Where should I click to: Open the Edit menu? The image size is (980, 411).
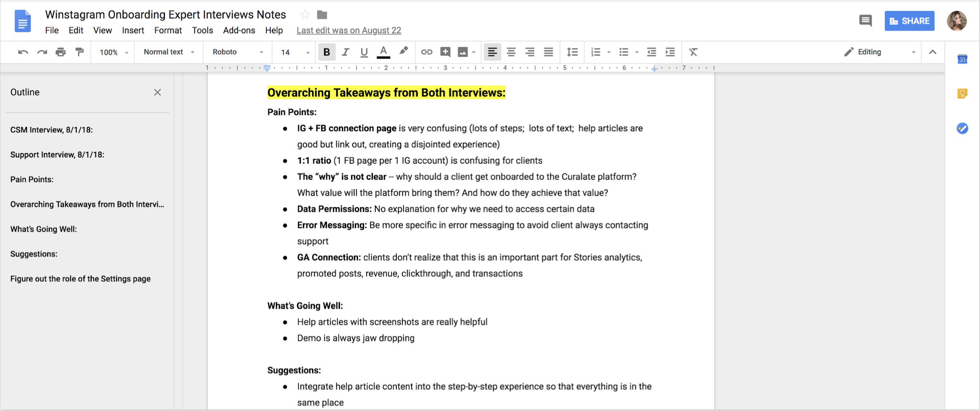point(76,31)
